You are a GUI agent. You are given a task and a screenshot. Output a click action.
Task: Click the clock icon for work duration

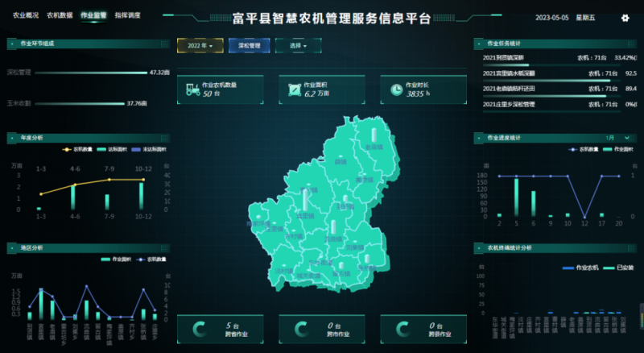pos(396,89)
